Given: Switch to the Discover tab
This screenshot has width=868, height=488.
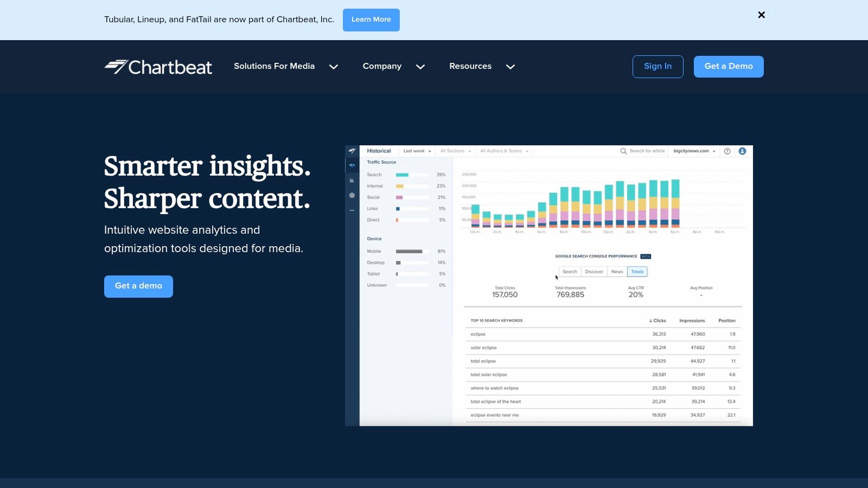Looking at the screenshot, I should click(594, 271).
